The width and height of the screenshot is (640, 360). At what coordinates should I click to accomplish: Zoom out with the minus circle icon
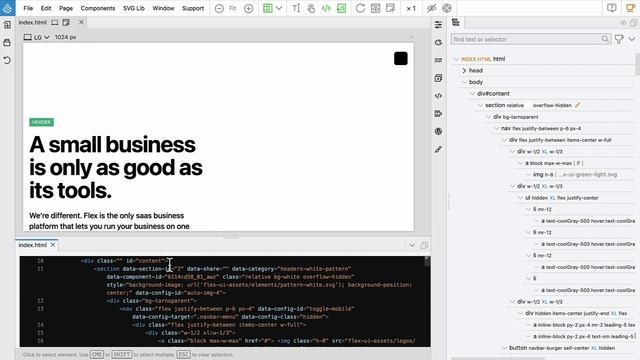219,8
